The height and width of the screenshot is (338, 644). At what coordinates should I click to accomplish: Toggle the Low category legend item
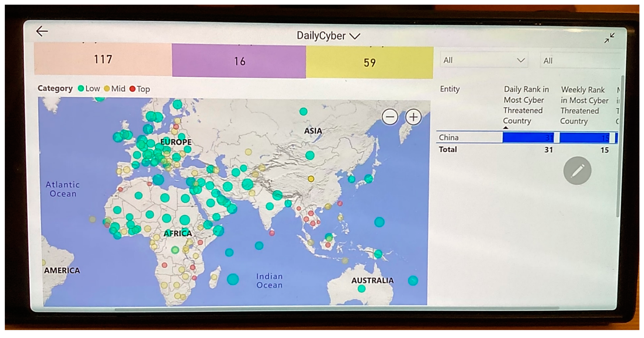click(x=89, y=89)
